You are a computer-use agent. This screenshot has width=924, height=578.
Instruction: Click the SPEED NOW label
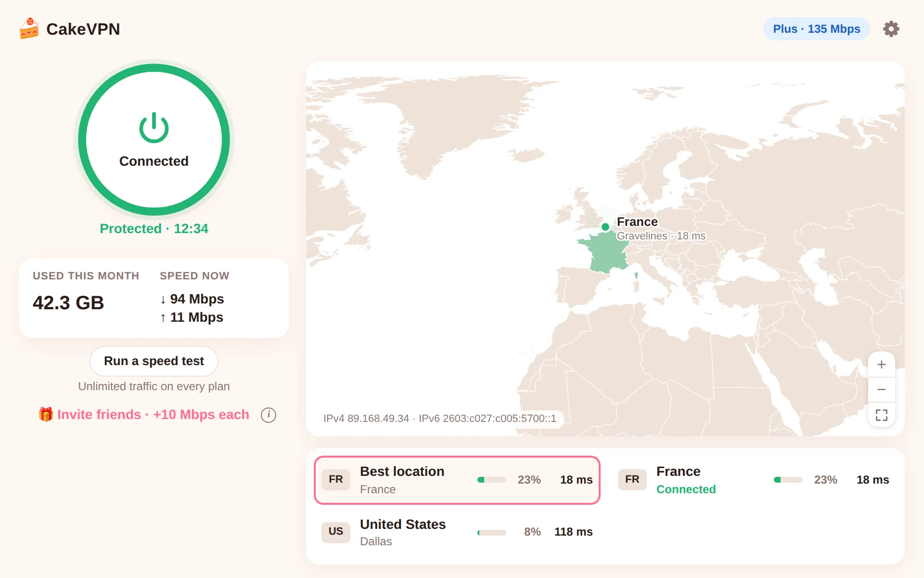pyautogui.click(x=194, y=276)
